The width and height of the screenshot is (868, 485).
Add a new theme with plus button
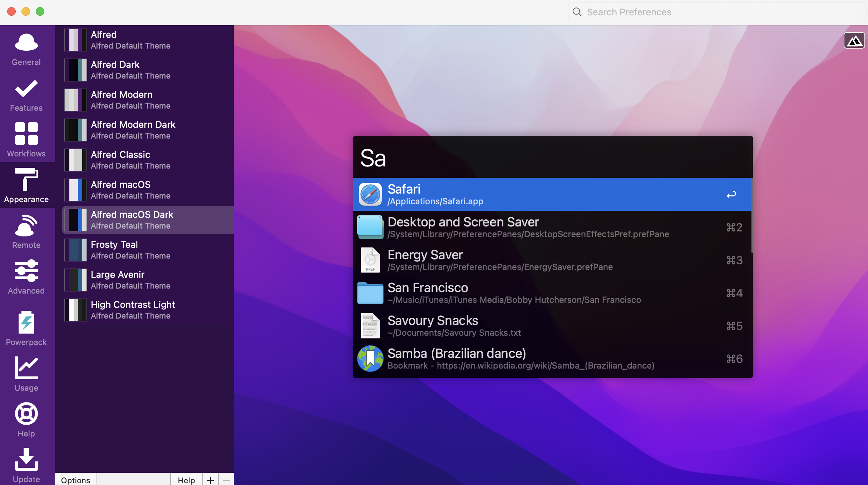[211, 480]
